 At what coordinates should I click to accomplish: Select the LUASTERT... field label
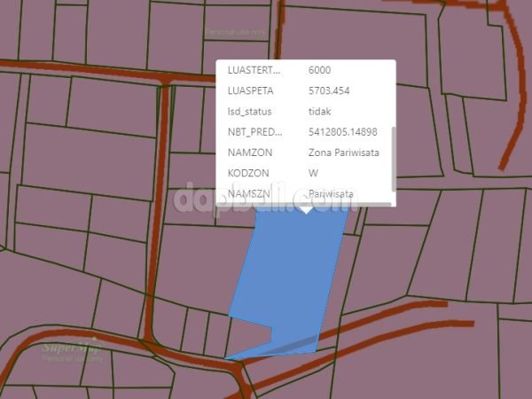point(254,69)
